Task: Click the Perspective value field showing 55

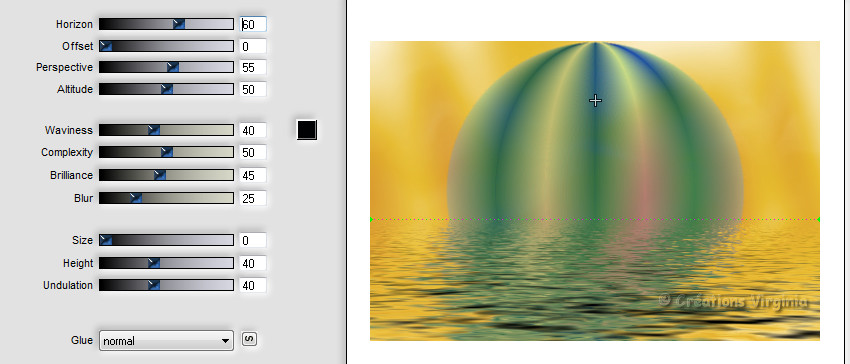Action: coord(253,68)
